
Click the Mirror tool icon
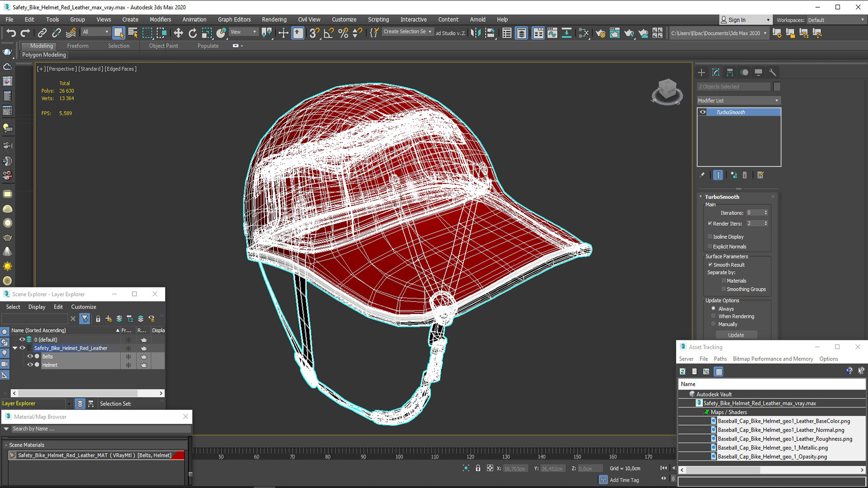[475, 33]
